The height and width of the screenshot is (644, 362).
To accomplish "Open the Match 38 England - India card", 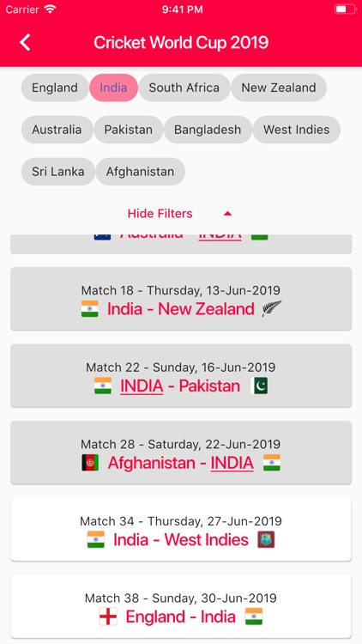I will click(181, 606).
